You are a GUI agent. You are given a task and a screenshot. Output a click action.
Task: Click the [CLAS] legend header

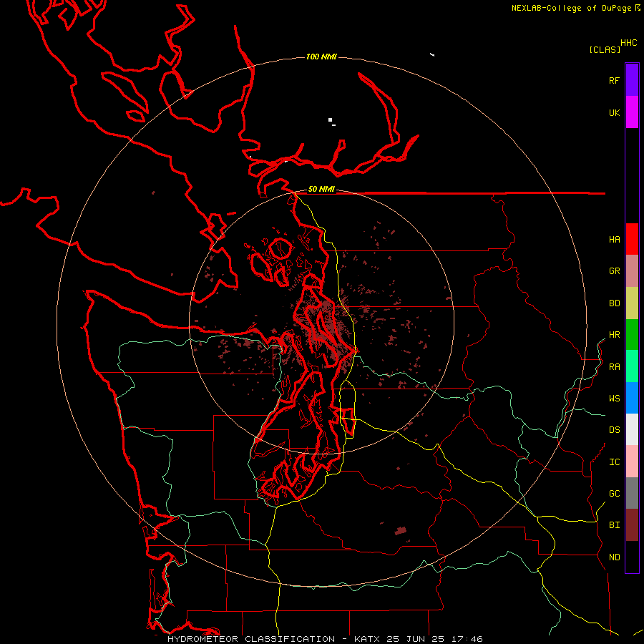(605, 49)
